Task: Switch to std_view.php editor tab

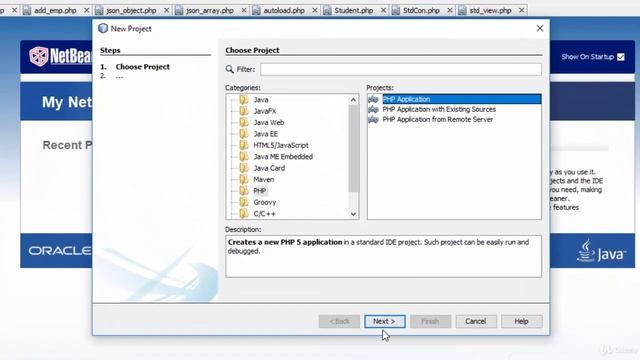Action: coord(490,11)
